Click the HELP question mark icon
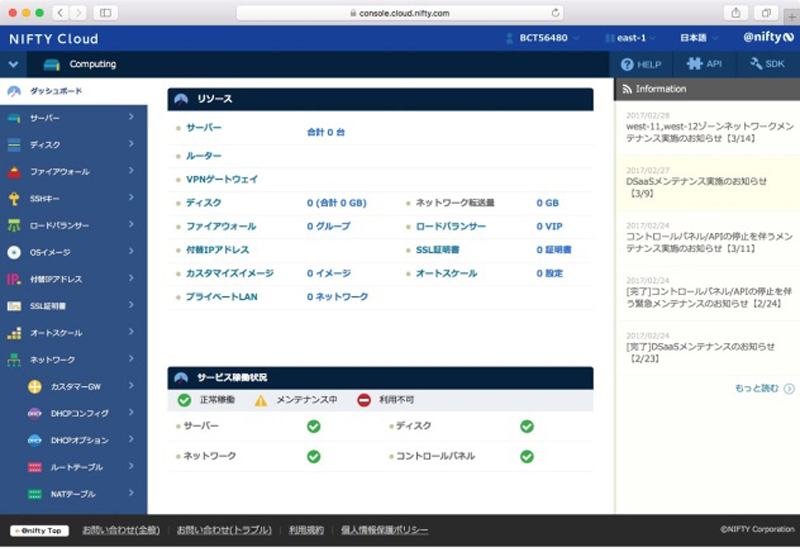 (627, 64)
